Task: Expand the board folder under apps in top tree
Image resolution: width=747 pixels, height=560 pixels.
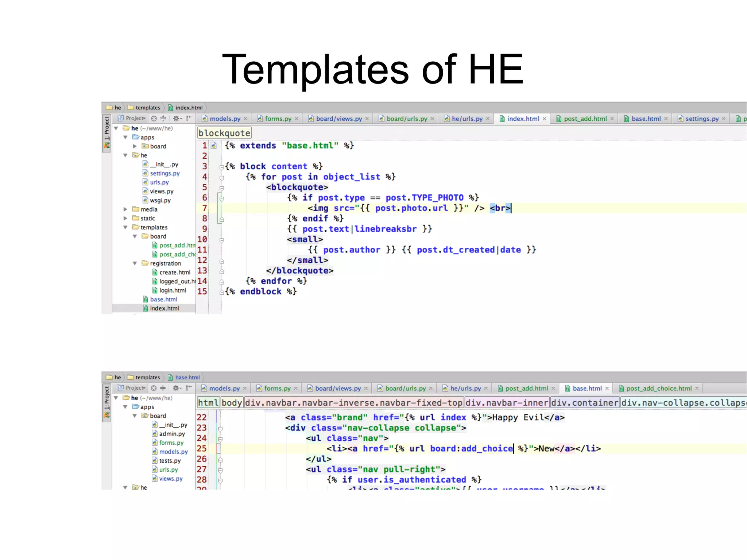Action: [x=135, y=146]
